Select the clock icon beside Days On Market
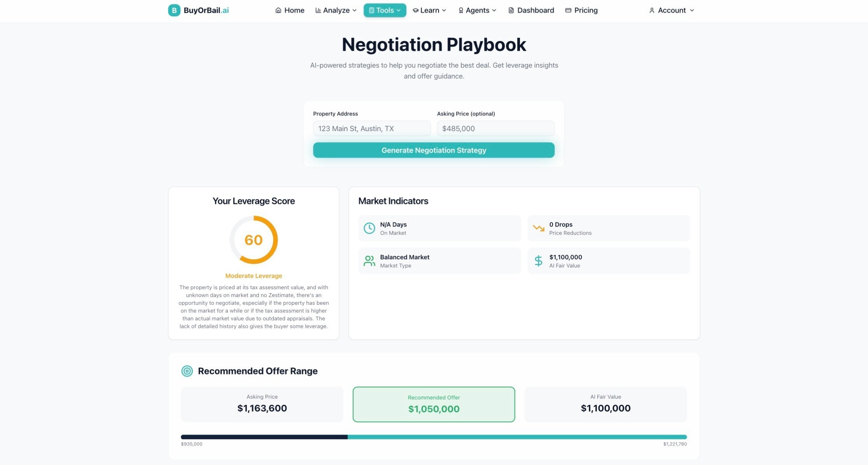Viewport: 868px width, 465px height. (369, 228)
